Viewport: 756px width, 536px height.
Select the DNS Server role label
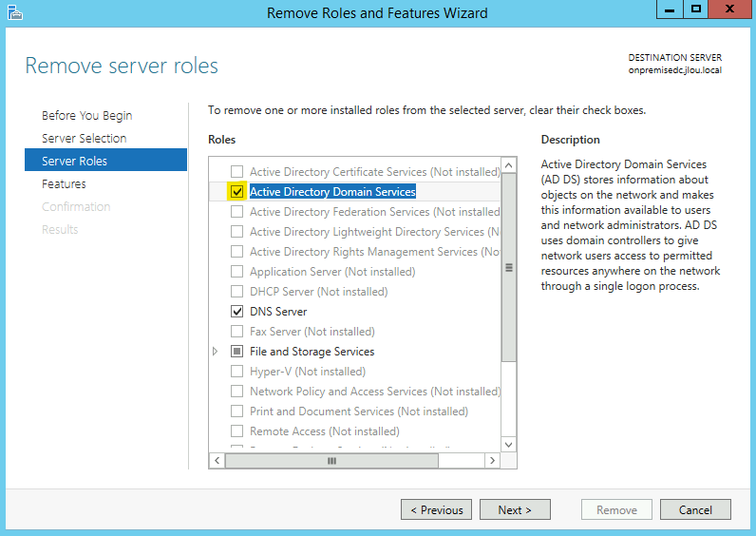(x=278, y=312)
